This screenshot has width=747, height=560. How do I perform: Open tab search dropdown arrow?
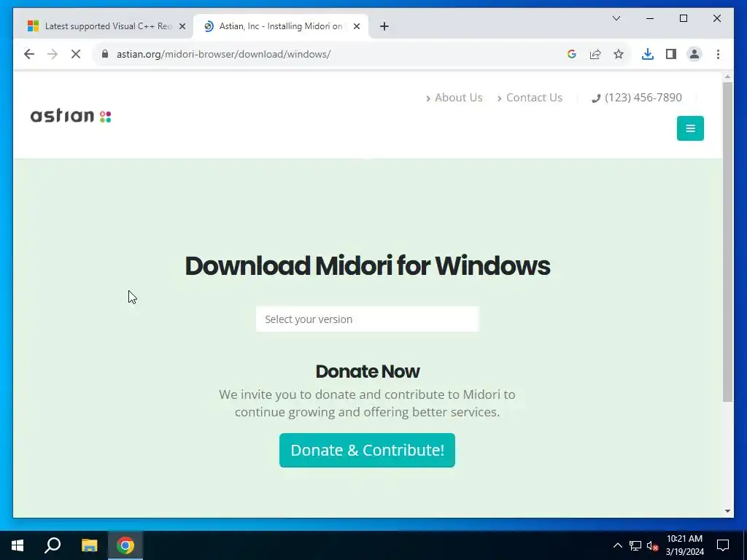click(616, 18)
